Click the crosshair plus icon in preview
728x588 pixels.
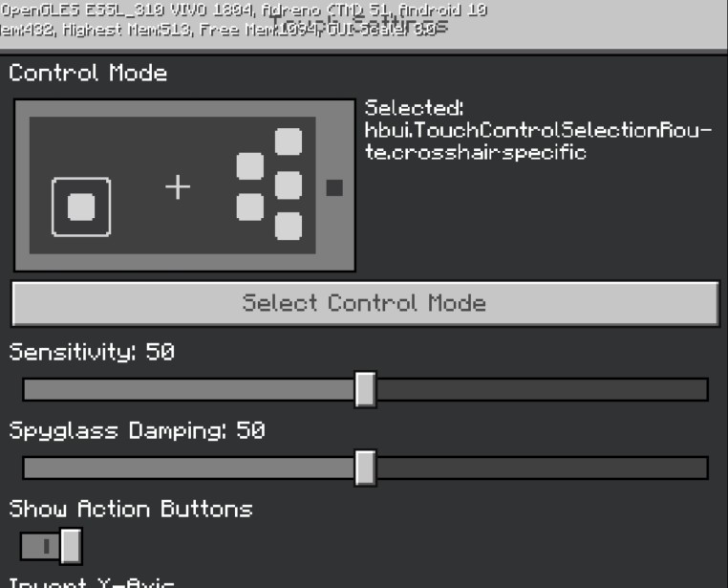tap(178, 186)
